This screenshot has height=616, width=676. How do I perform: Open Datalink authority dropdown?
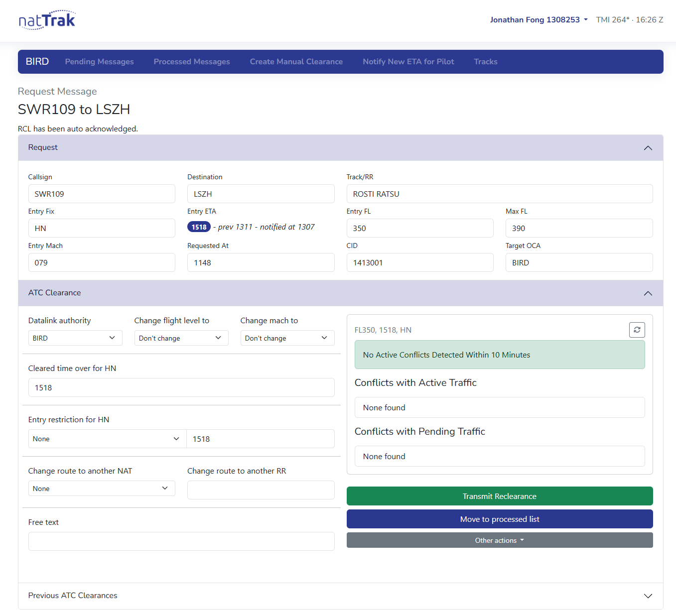[x=75, y=338]
